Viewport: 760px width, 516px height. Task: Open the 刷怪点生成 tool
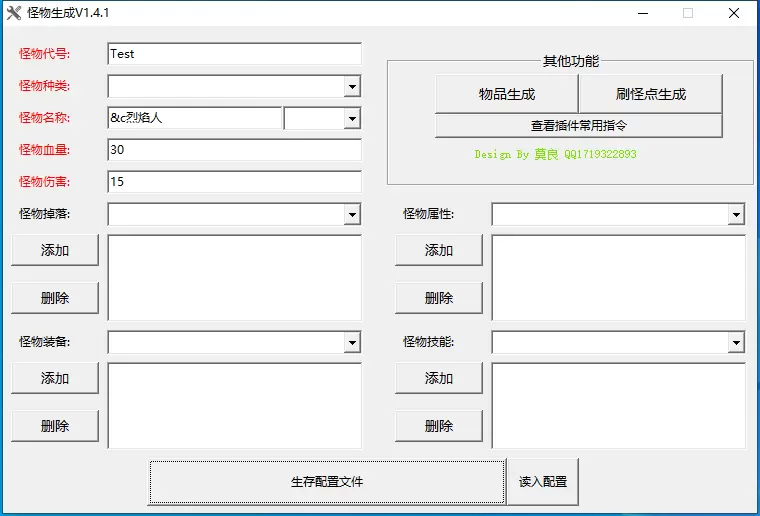point(651,94)
